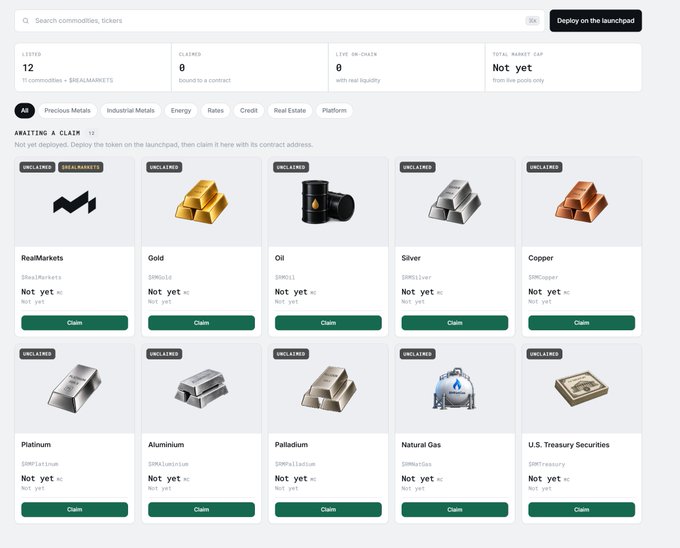Filter by Rates category

216,111
